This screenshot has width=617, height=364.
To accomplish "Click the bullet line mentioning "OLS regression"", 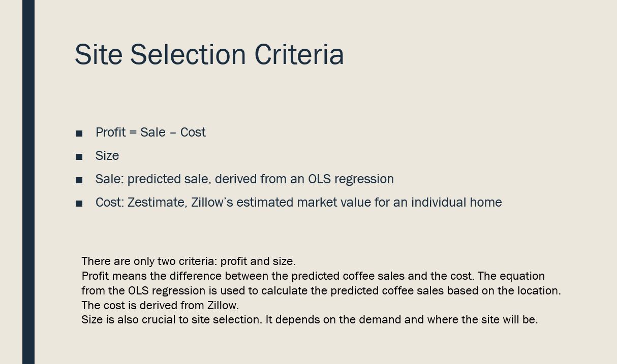I will (244, 179).
